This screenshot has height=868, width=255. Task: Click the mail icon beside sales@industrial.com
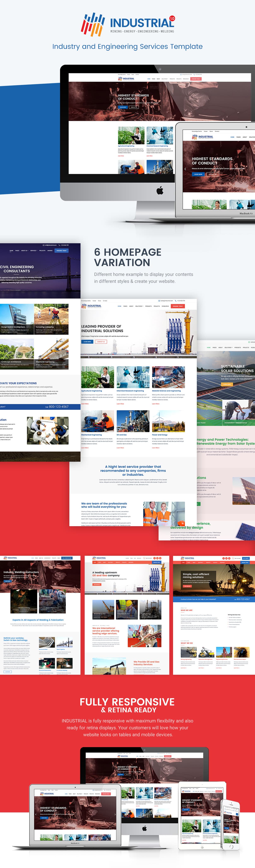[159, 300]
